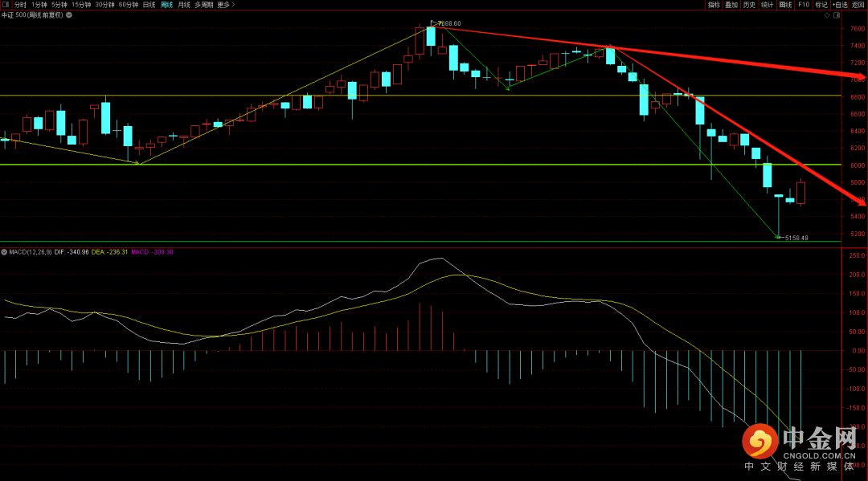
Task: Expand the 更多 periods menu
Action: point(226,5)
